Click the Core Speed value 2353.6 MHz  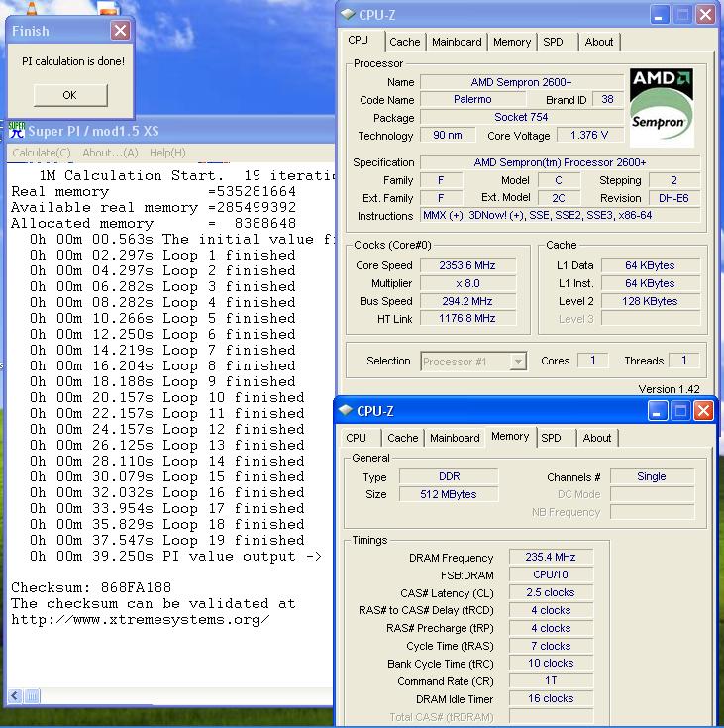(467, 265)
